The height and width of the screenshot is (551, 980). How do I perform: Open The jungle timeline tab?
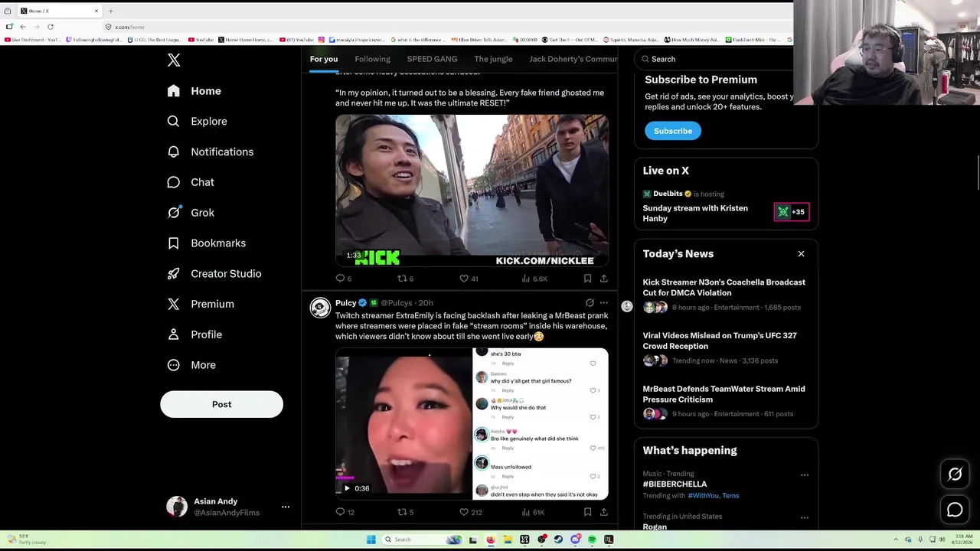point(493,59)
